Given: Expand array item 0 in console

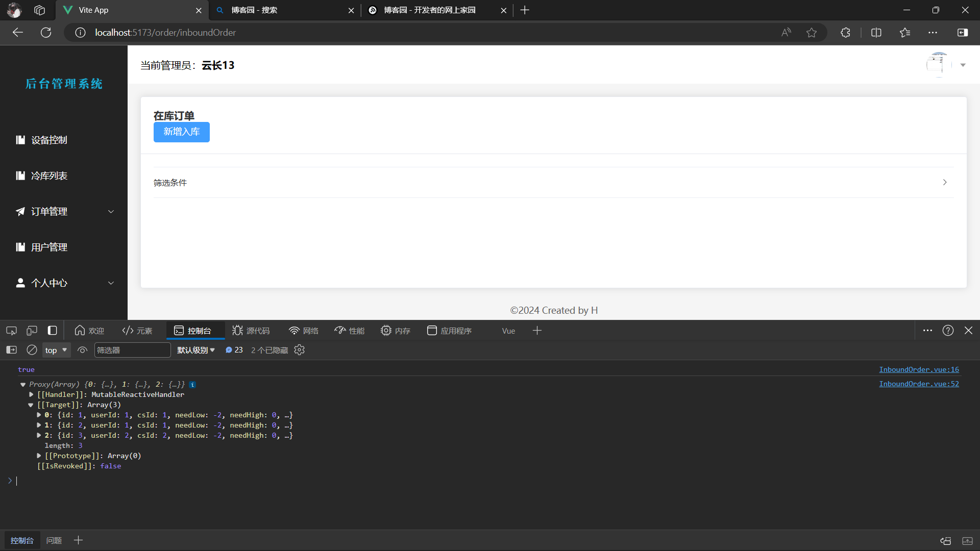Looking at the screenshot, I should (39, 415).
